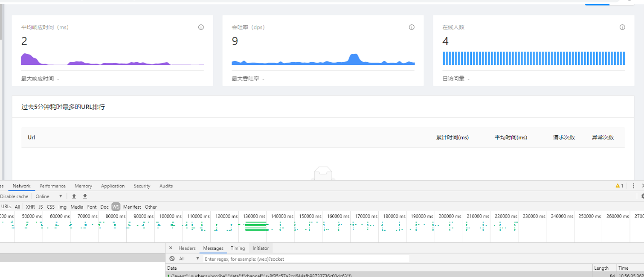Open the info tooltip on 吞吐率 card
The width and height of the screenshot is (644, 277).
click(x=412, y=27)
